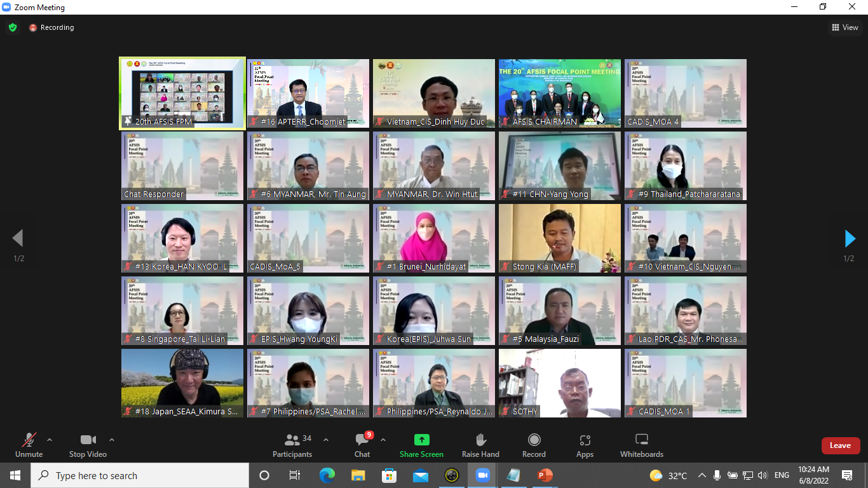Open the Participants options caret

click(326, 440)
